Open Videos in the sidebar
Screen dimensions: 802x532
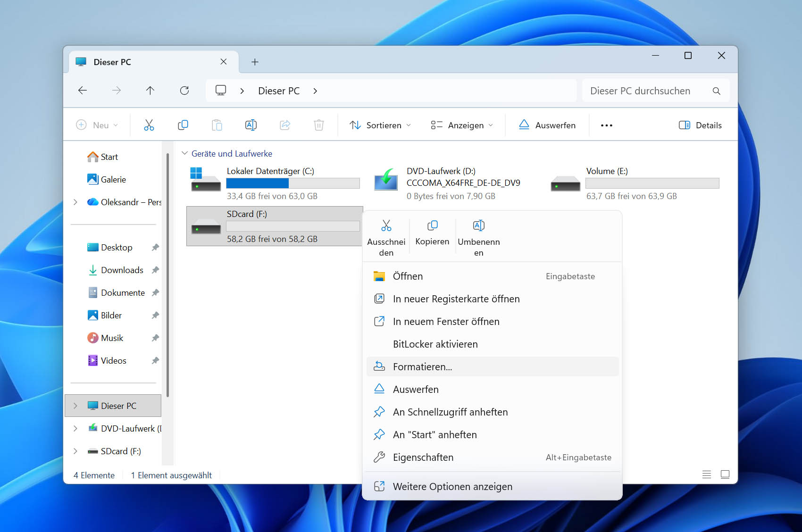[x=107, y=360]
